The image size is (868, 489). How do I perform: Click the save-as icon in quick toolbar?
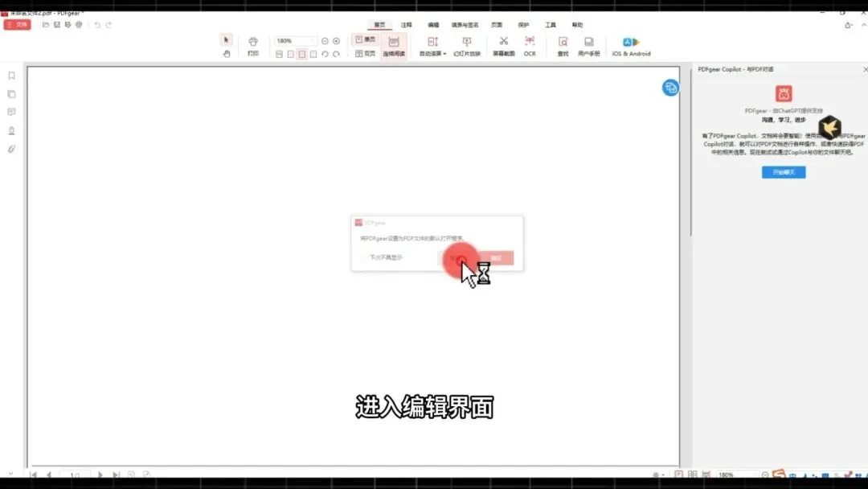[68, 25]
